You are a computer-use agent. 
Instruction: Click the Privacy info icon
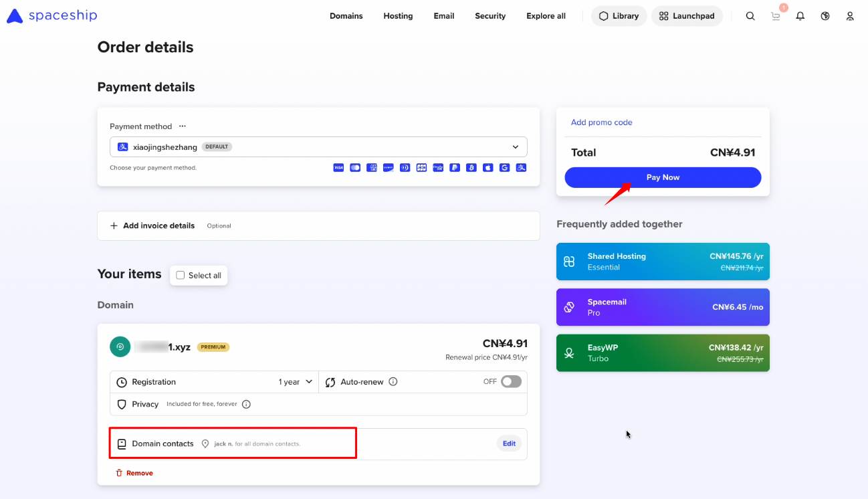[246, 404]
